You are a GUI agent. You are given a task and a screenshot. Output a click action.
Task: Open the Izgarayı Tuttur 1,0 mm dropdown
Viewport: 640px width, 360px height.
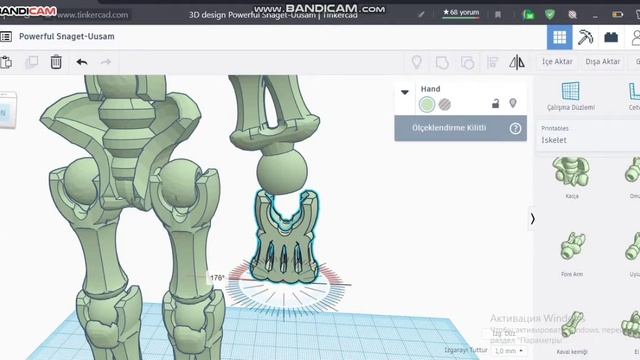click(x=509, y=351)
